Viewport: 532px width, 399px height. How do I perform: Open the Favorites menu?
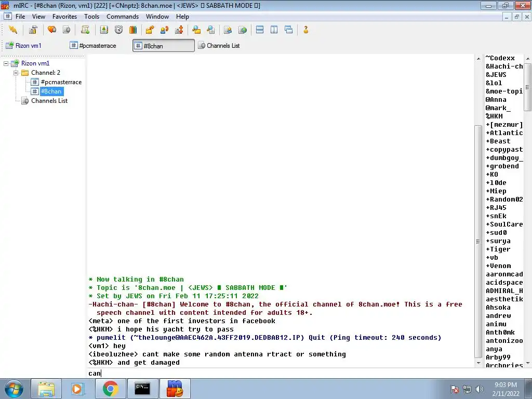point(64,17)
